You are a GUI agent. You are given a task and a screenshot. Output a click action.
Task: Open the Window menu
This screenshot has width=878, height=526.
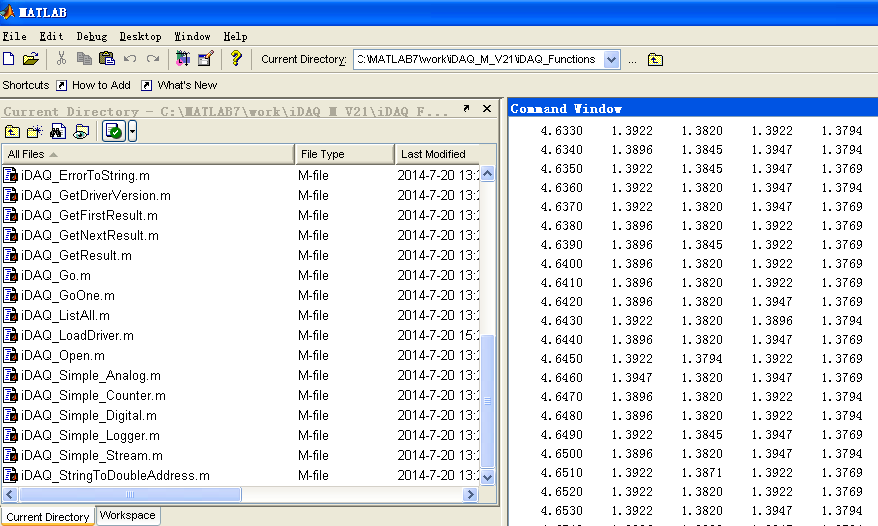[x=192, y=36]
